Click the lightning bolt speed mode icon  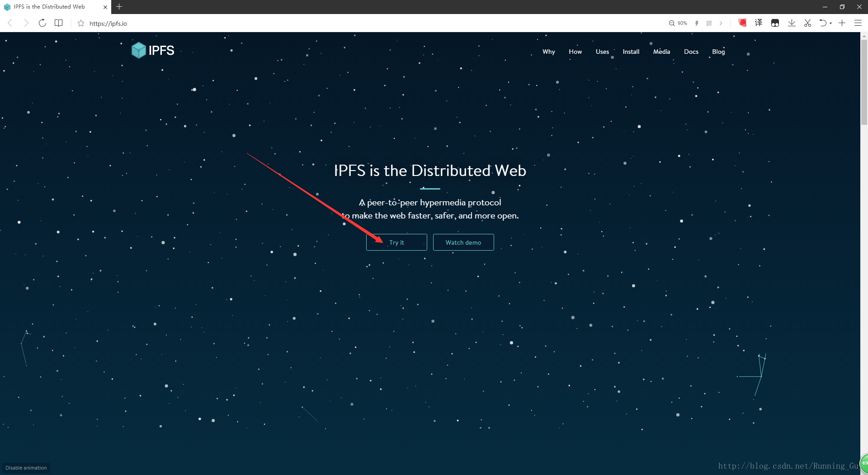point(697,23)
